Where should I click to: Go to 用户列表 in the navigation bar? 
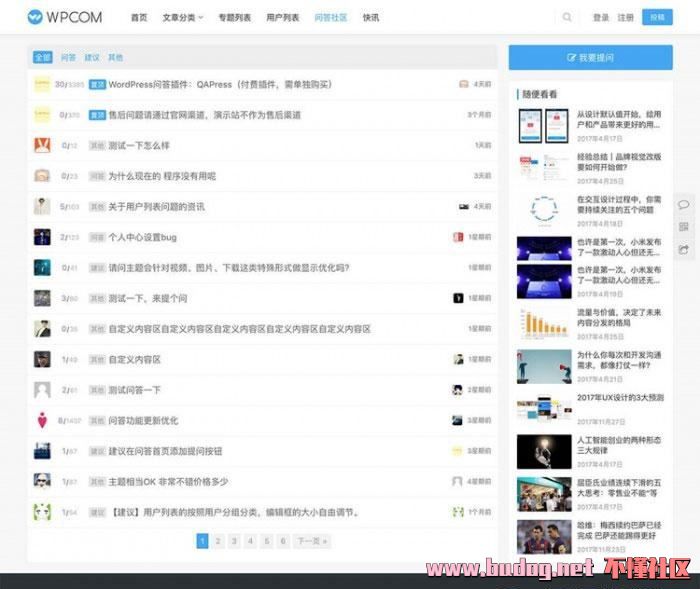[x=282, y=17]
